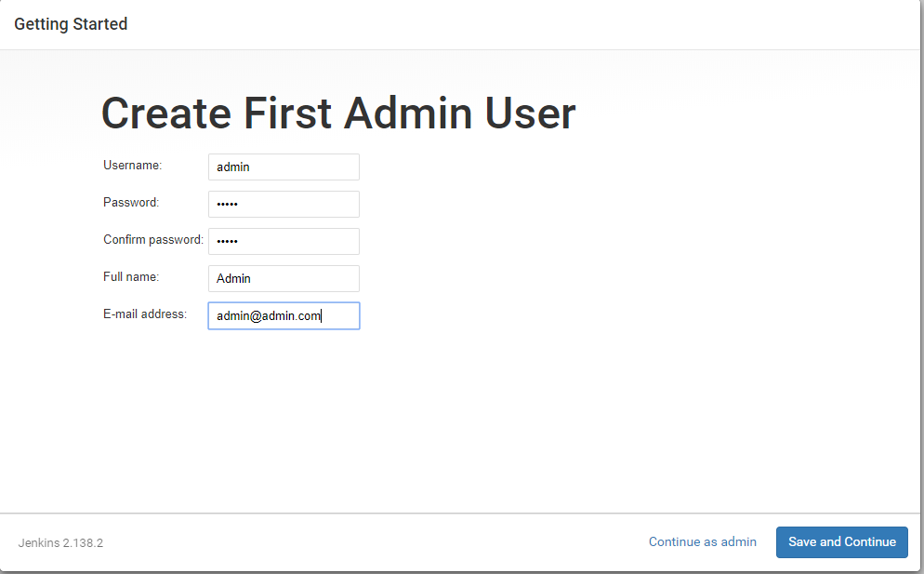The width and height of the screenshot is (924, 574).
Task: Click the word "First" in the heading
Action: coord(287,113)
